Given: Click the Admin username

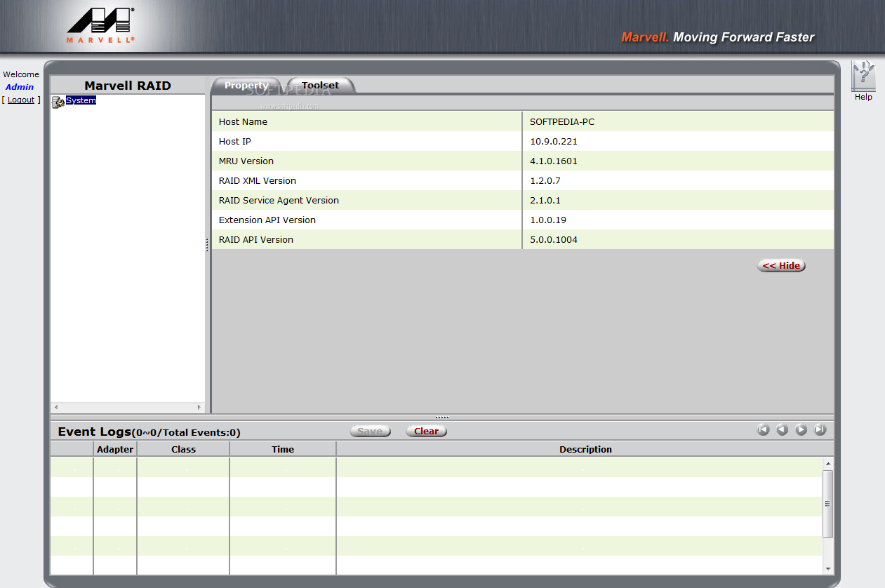Looking at the screenshot, I should click(20, 87).
